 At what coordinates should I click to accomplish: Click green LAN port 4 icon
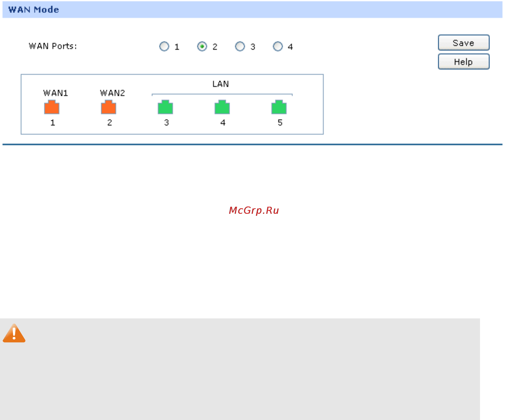coord(222,107)
